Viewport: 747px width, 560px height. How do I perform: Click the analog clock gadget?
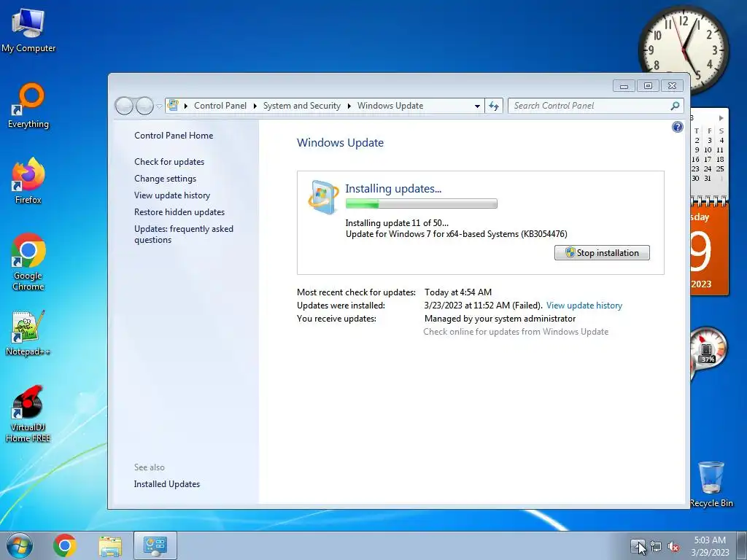(684, 49)
